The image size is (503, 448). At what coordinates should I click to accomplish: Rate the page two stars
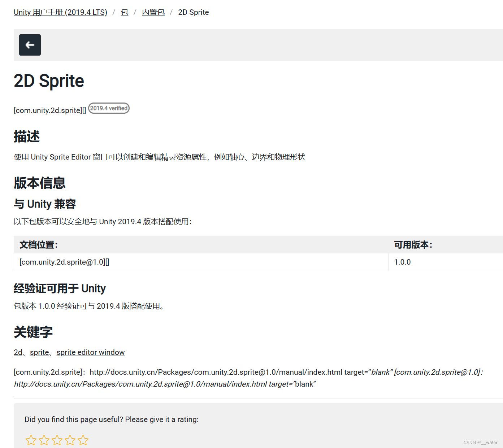coord(44,440)
